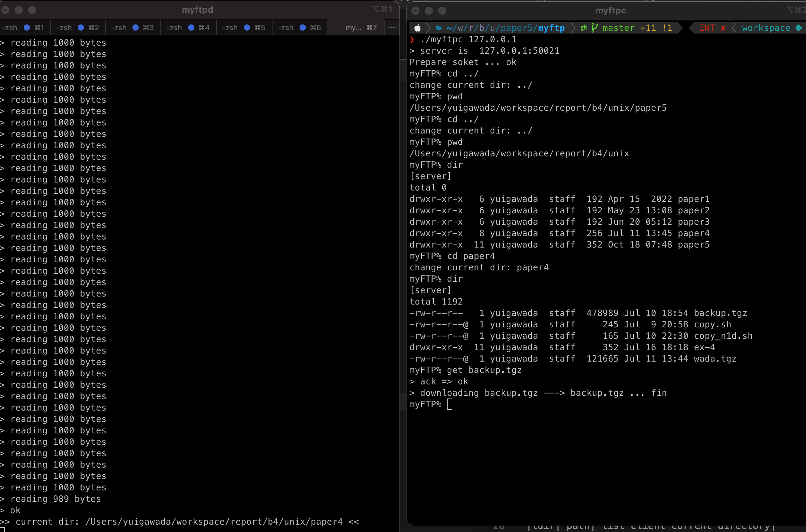Click the myftp path segment in the prompt

click(551, 28)
